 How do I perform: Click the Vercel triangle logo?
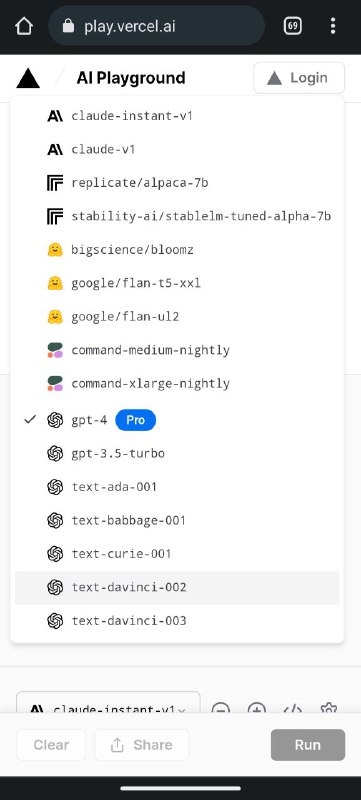[28, 78]
